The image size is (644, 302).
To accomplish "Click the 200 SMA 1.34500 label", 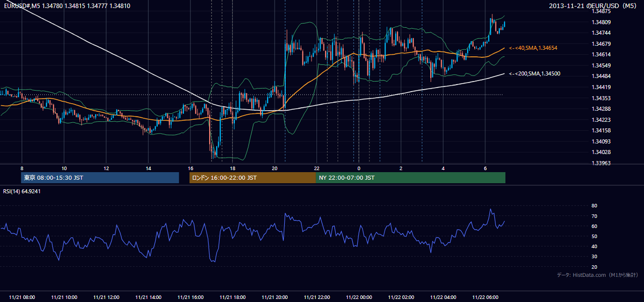I will (x=535, y=73).
